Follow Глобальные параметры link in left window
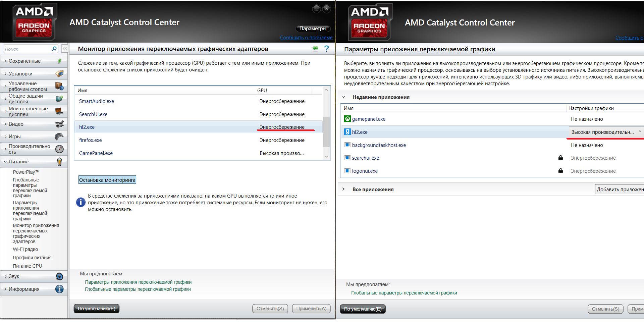The height and width of the screenshot is (324, 644). coord(138,289)
